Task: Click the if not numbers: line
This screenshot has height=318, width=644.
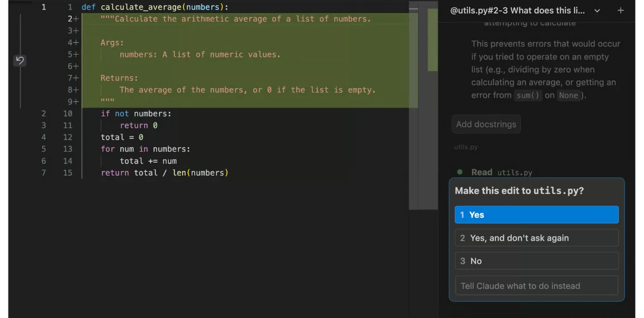Action: point(136,114)
